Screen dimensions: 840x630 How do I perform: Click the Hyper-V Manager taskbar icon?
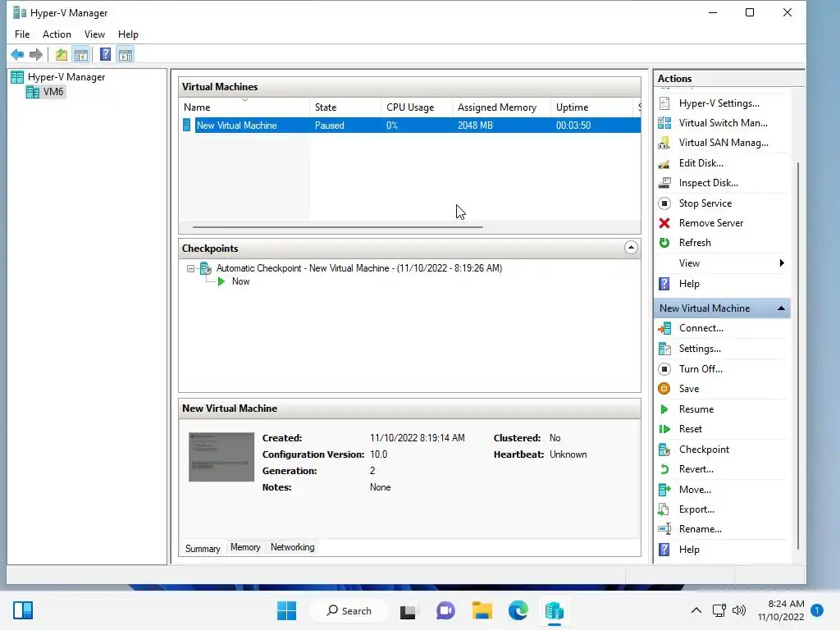point(555,610)
